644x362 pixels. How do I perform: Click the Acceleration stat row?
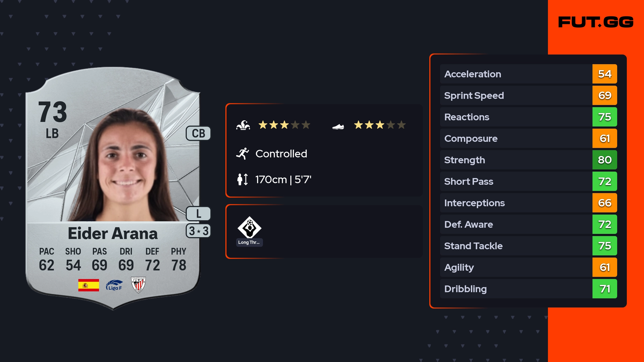[x=516, y=74]
